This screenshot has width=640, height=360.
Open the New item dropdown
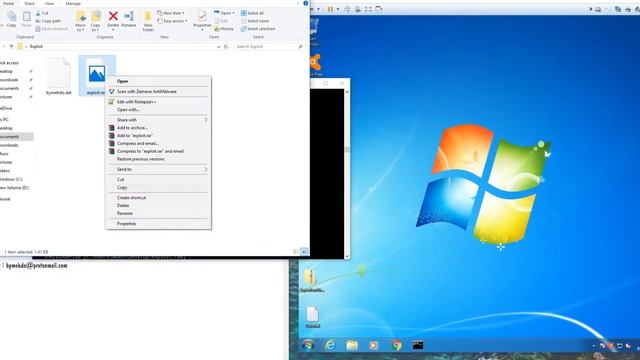pos(171,13)
